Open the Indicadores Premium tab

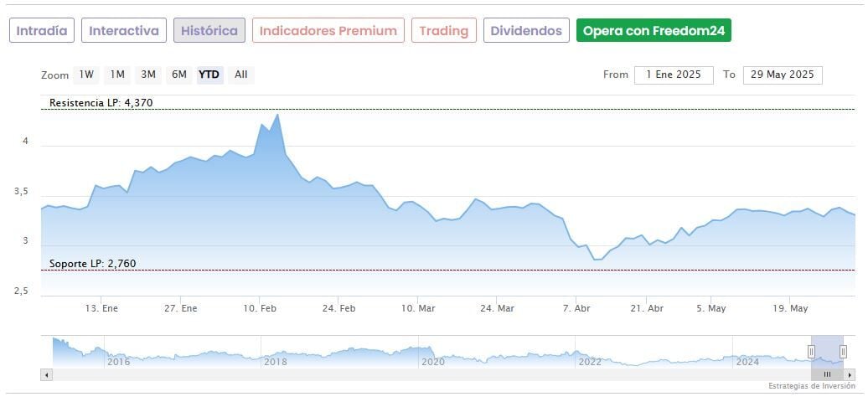click(x=328, y=31)
